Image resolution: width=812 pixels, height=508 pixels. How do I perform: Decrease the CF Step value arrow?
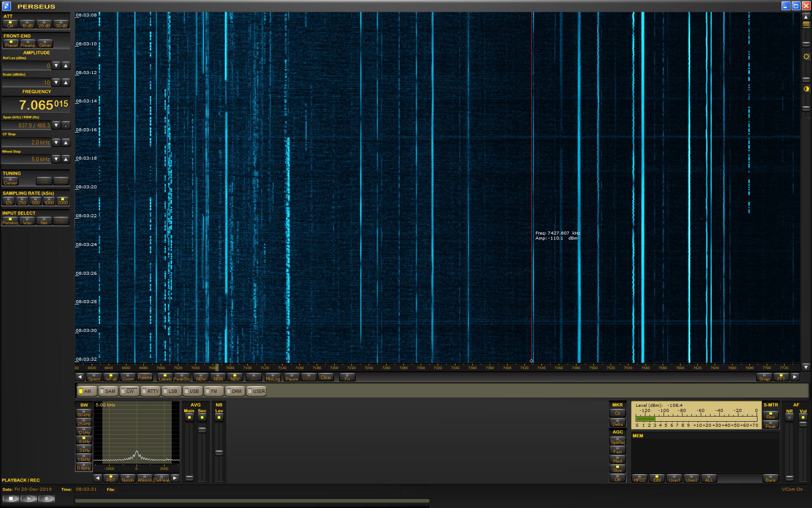click(x=56, y=143)
